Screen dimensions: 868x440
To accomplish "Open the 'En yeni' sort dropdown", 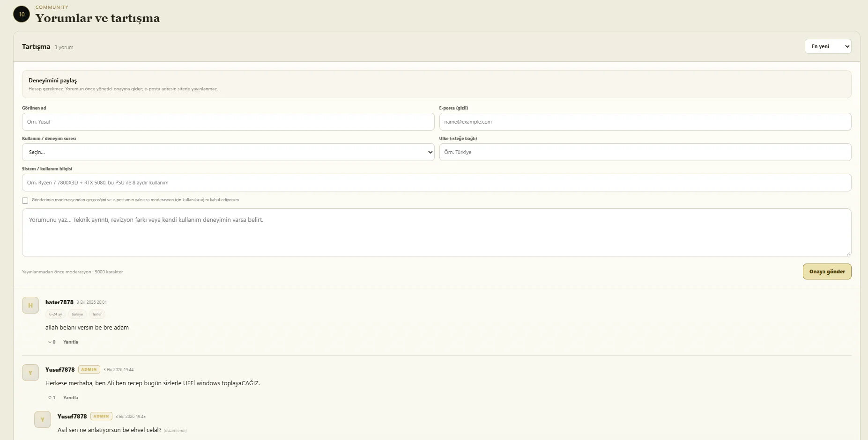I will [x=828, y=46].
